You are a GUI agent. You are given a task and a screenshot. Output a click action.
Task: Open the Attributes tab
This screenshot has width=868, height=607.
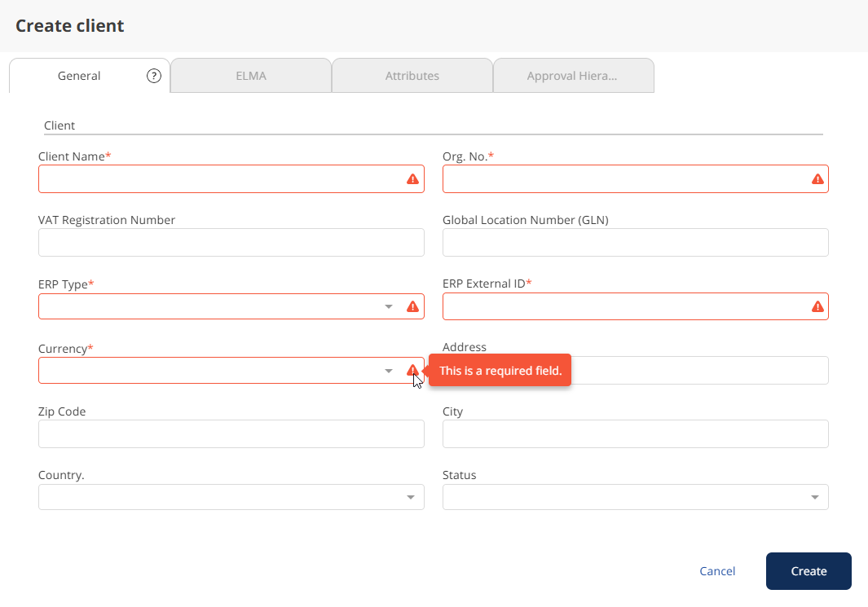[x=412, y=76]
